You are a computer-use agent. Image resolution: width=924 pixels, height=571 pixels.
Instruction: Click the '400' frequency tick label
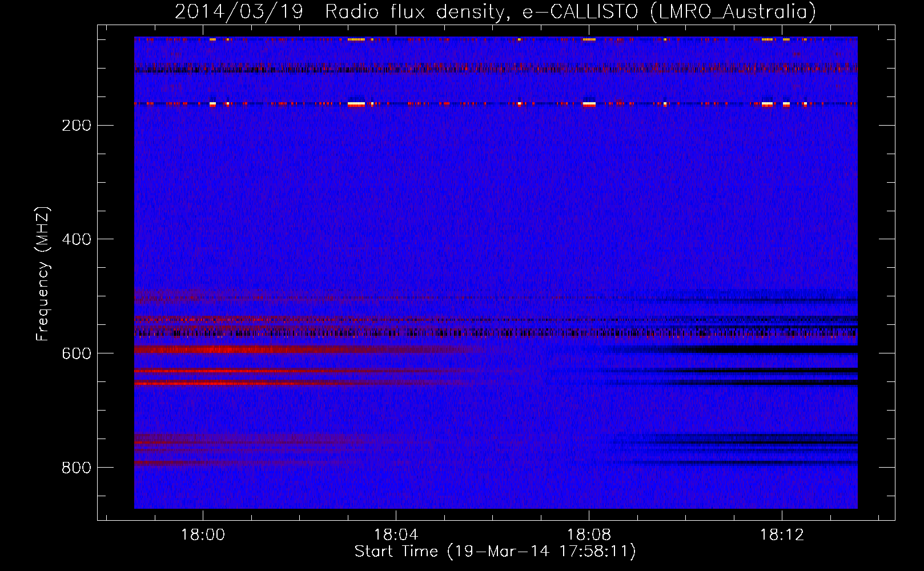pyautogui.click(x=77, y=239)
